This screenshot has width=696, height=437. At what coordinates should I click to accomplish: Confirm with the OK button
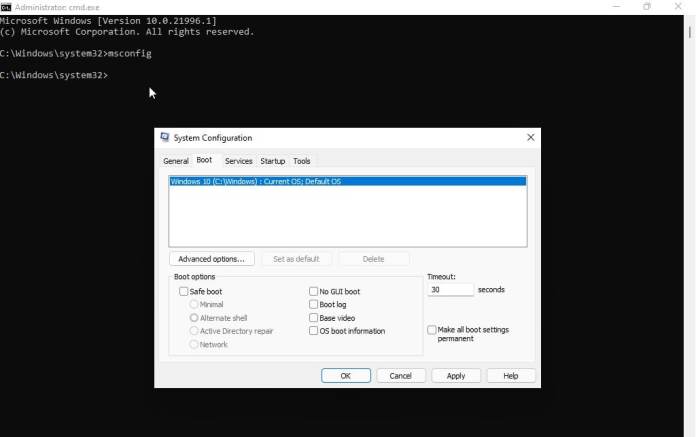click(346, 376)
